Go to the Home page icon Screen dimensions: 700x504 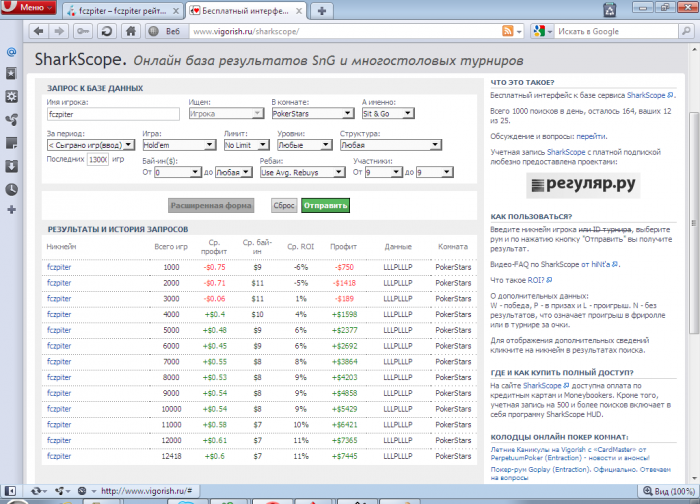[131, 31]
